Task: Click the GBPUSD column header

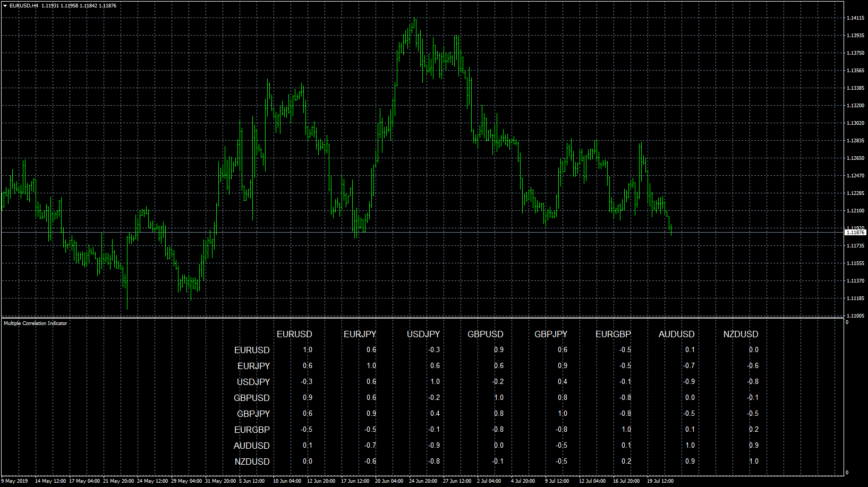Action: 486,334
